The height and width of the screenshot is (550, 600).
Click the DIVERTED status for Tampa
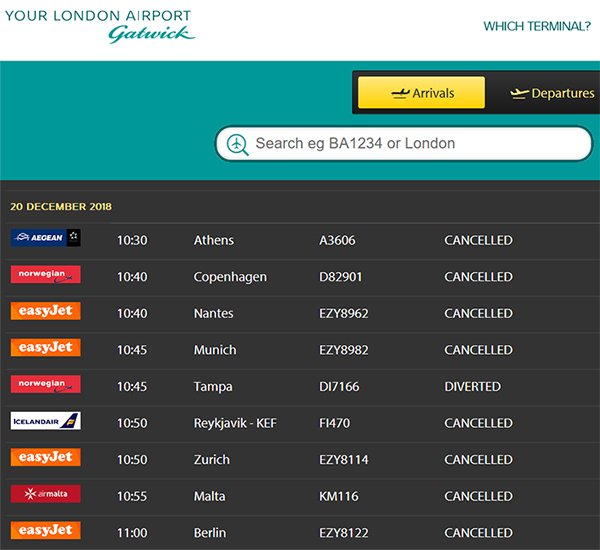473,386
